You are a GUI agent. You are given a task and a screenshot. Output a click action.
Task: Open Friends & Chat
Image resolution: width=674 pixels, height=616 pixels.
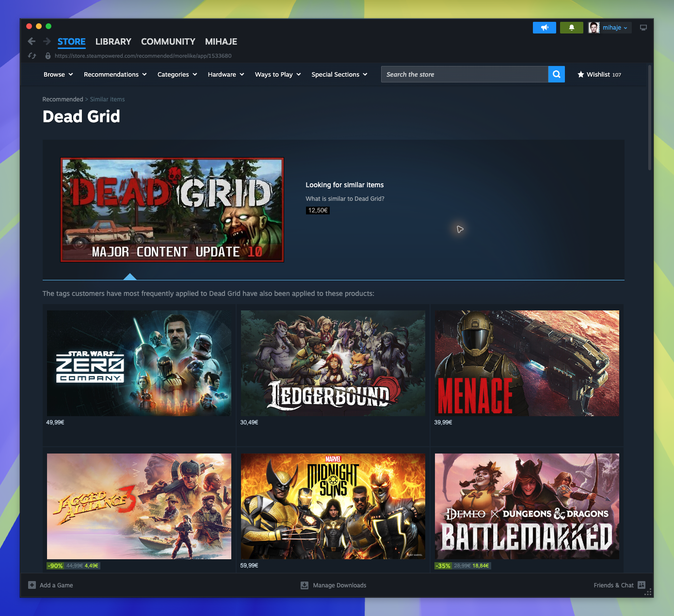(620, 585)
